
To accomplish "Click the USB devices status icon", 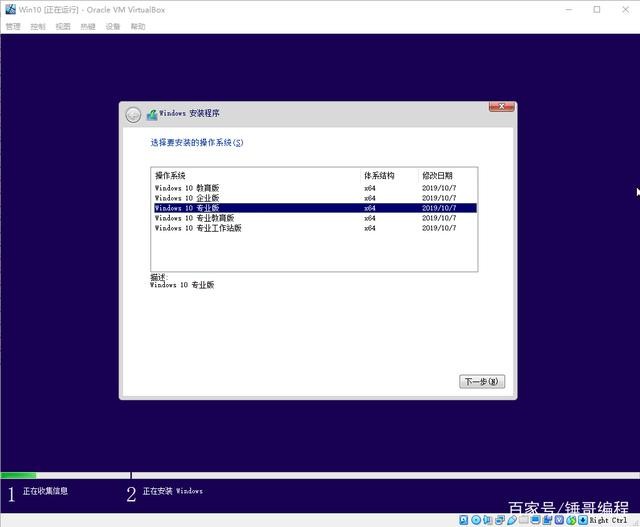I will [x=512, y=520].
